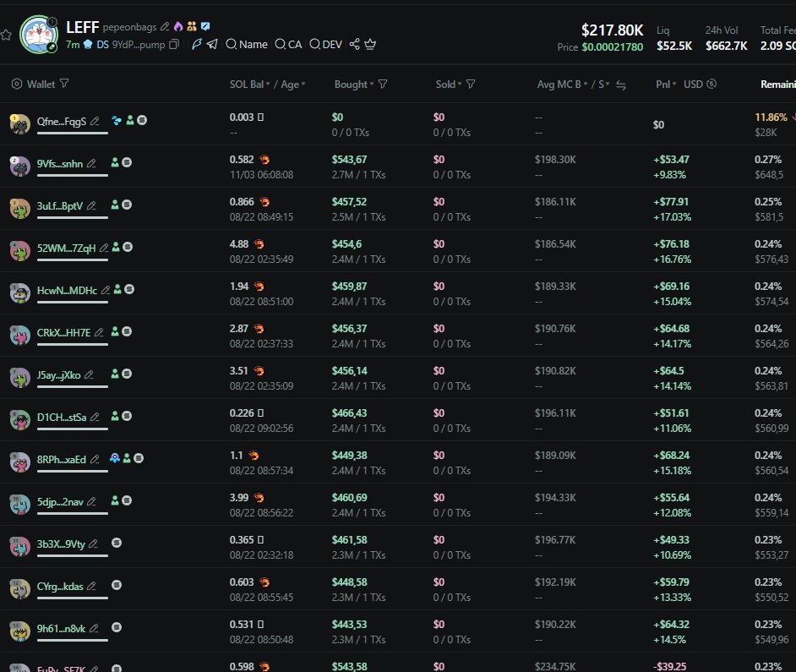Image resolution: width=796 pixels, height=672 pixels.
Task: Star the LEFF token as favorite
Action: [6, 35]
